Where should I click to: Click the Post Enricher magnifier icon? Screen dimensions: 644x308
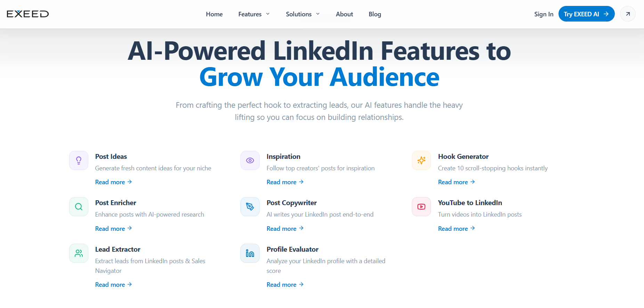[x=79, y=207]
